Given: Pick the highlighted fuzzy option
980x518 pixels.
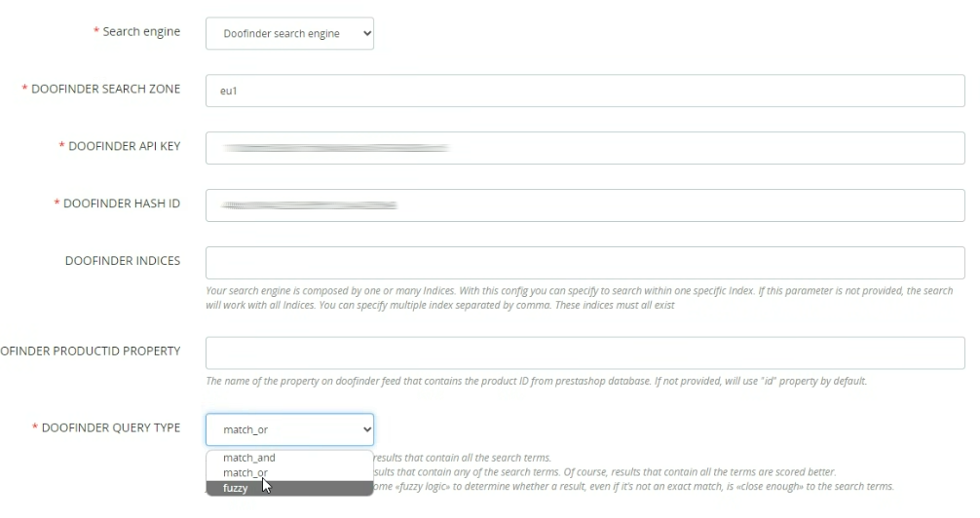Looking at the screenshot, I should click(236, 488).
